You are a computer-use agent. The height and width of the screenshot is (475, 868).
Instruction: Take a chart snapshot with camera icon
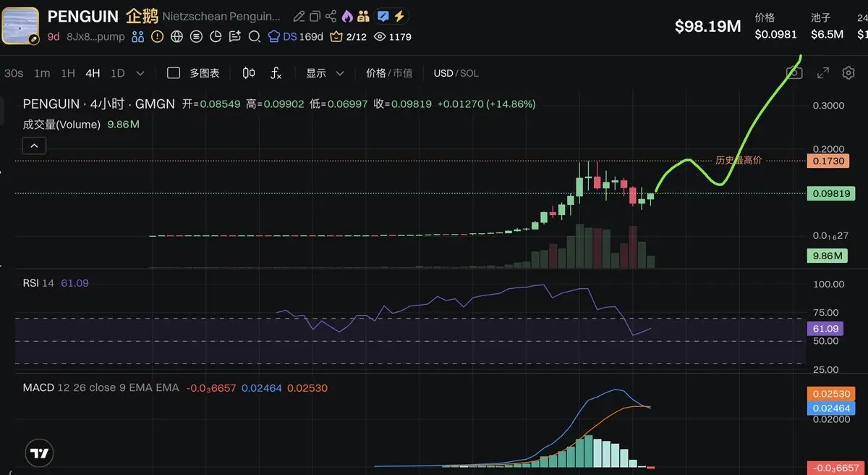pos(794,73)
